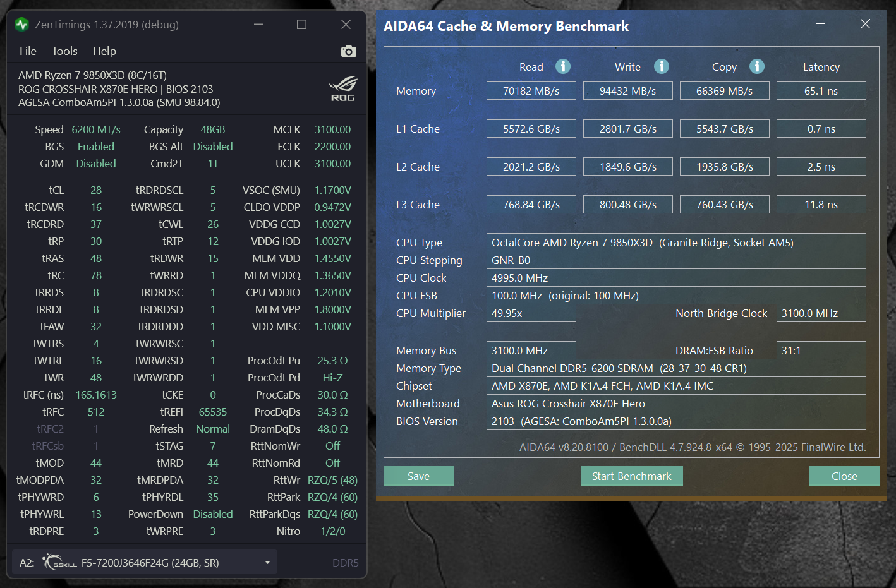Screen dimensions: 896x588
Task: Open the File menu in ZenTimings
Action: pos(28,51)
